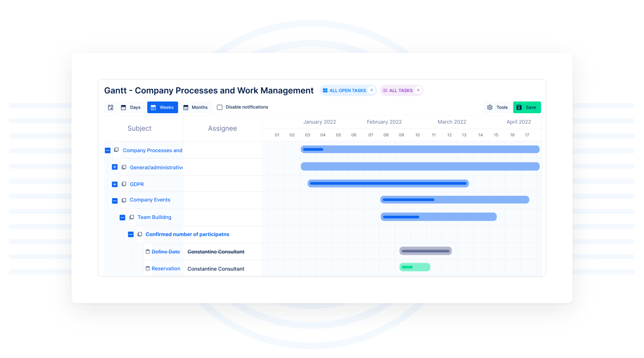Screen dimensions: 644x358
Task: Expand the General/administrative row
Action: click(x=114, y=167)
